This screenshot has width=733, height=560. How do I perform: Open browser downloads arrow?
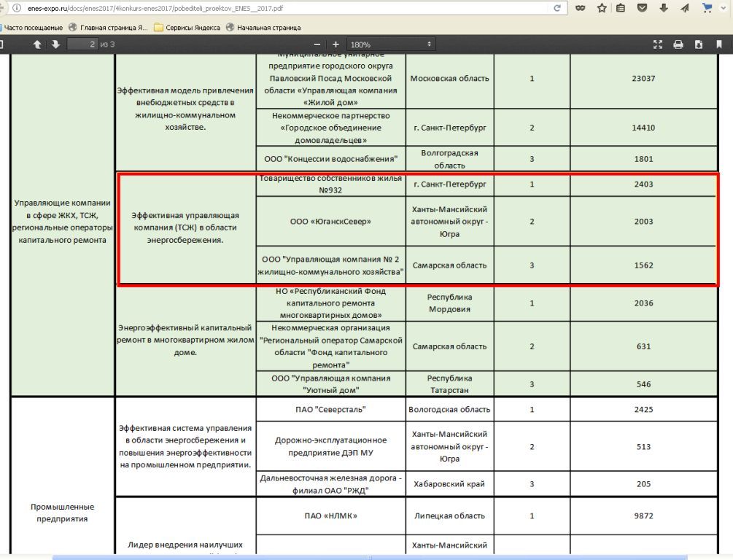[663, 8]
